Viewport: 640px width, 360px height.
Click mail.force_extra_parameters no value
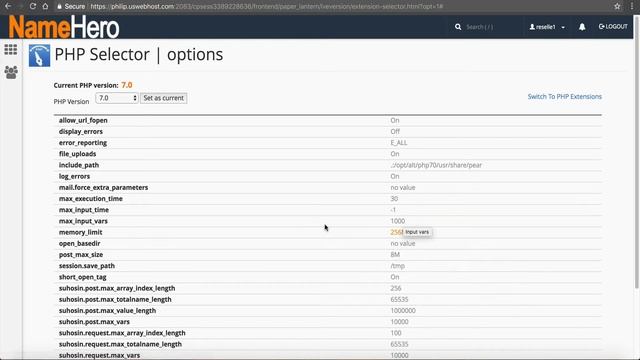point(403,188)
